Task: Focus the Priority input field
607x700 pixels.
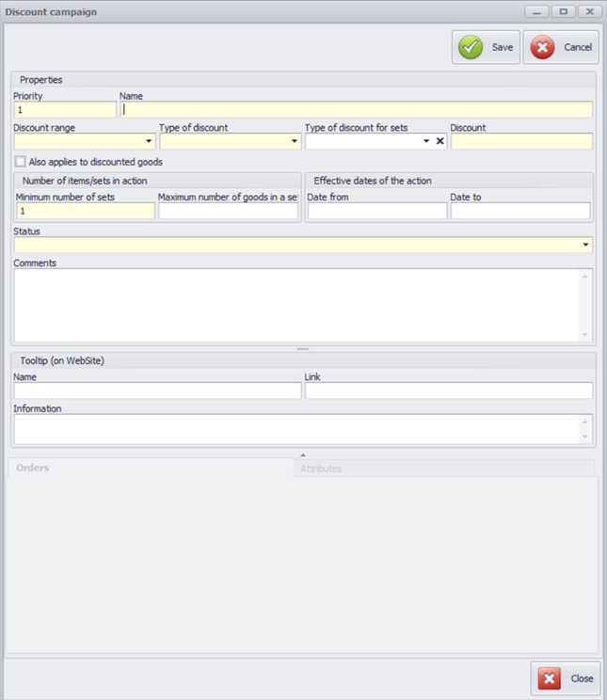Action: [x=65, y=110]
